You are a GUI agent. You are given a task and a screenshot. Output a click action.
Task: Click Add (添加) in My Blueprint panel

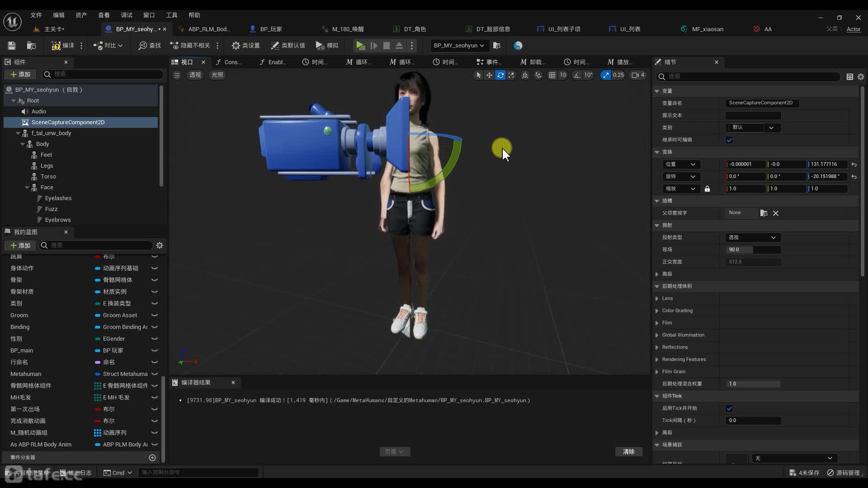[x=20, y=245]
